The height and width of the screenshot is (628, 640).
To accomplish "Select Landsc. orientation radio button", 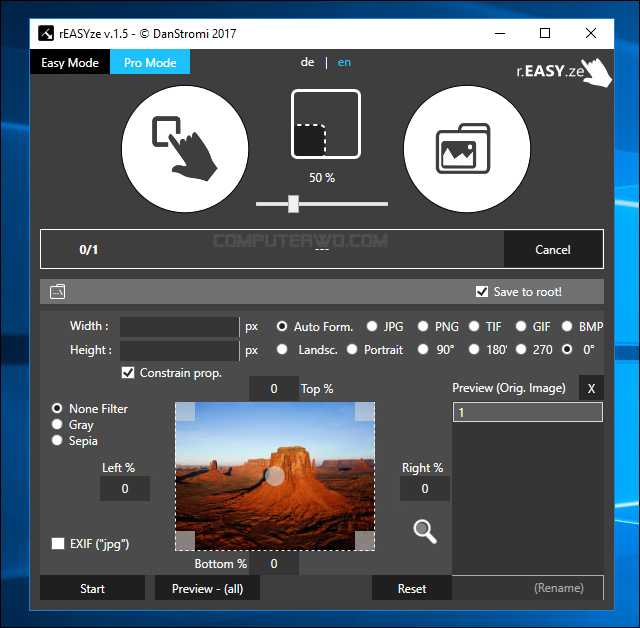I will click(x=282, y=349).
